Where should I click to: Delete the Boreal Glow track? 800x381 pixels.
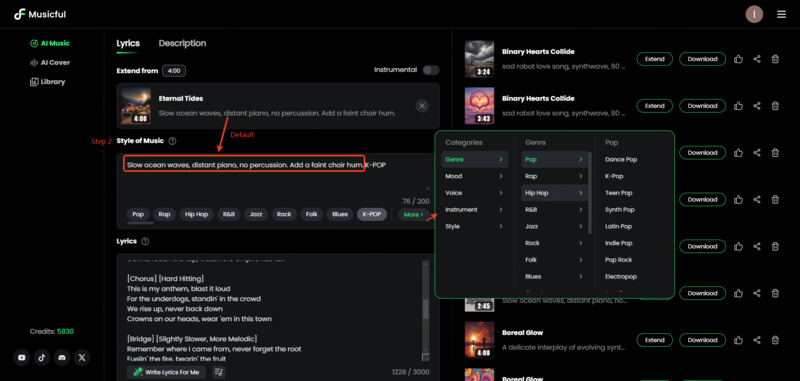coord(775,340)
